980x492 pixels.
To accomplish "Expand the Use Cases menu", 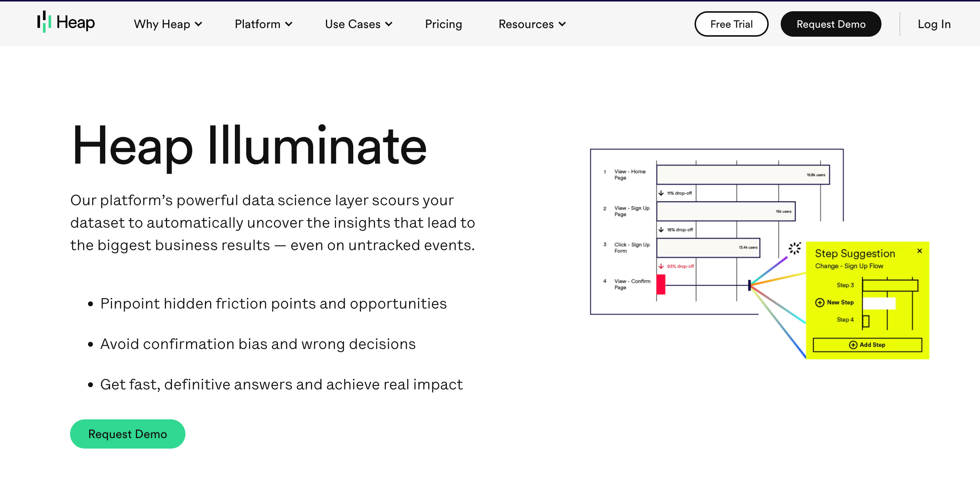I will coord(359,24).
